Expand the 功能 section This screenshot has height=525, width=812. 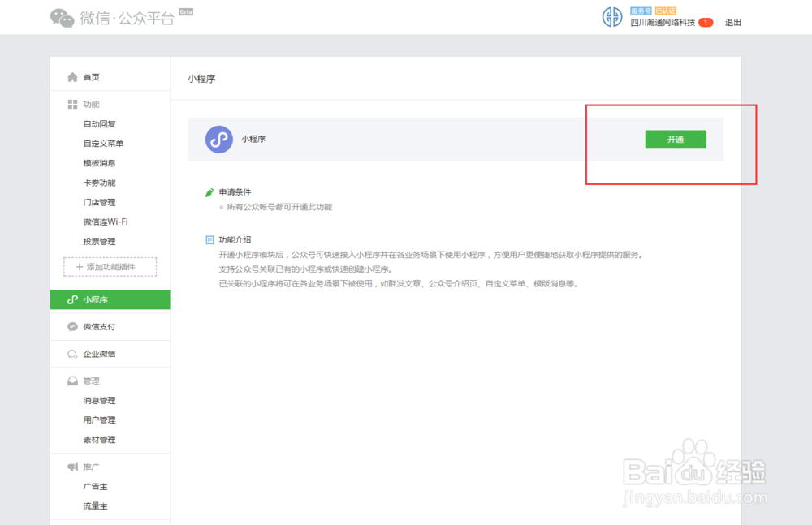89,104
